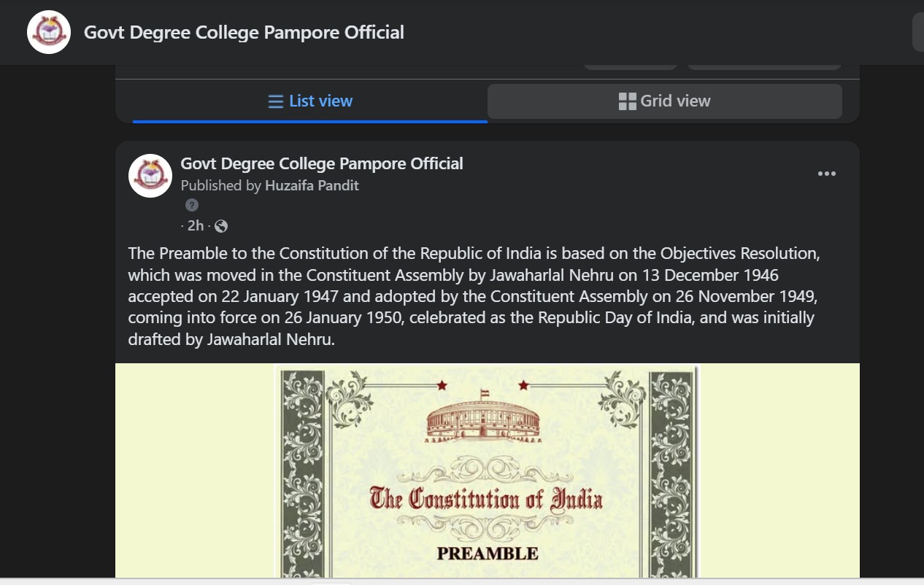Switch to Grid view tab
This screenshot has width=924, height=585.
point(664,101)
